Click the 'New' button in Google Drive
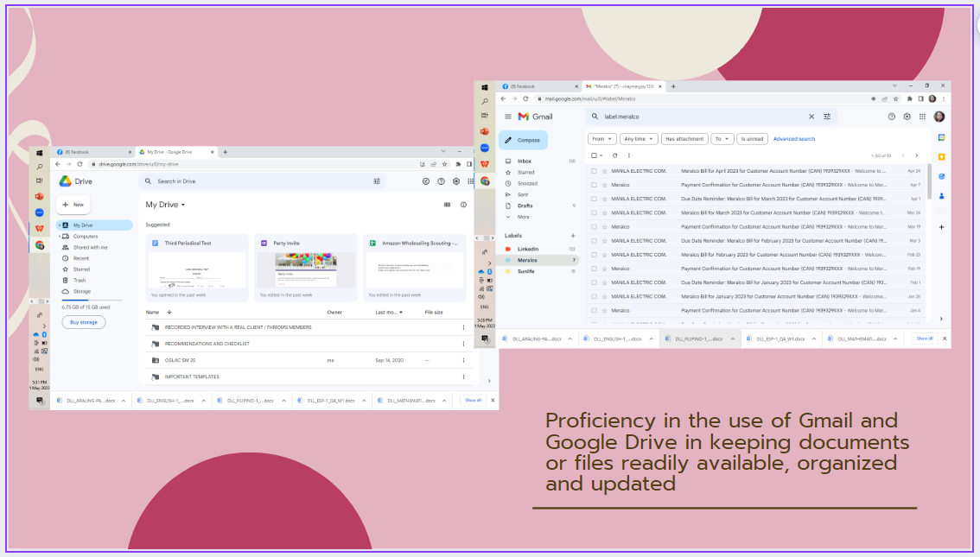The height and width of the screenshot is (557, 980). point(73,205)
